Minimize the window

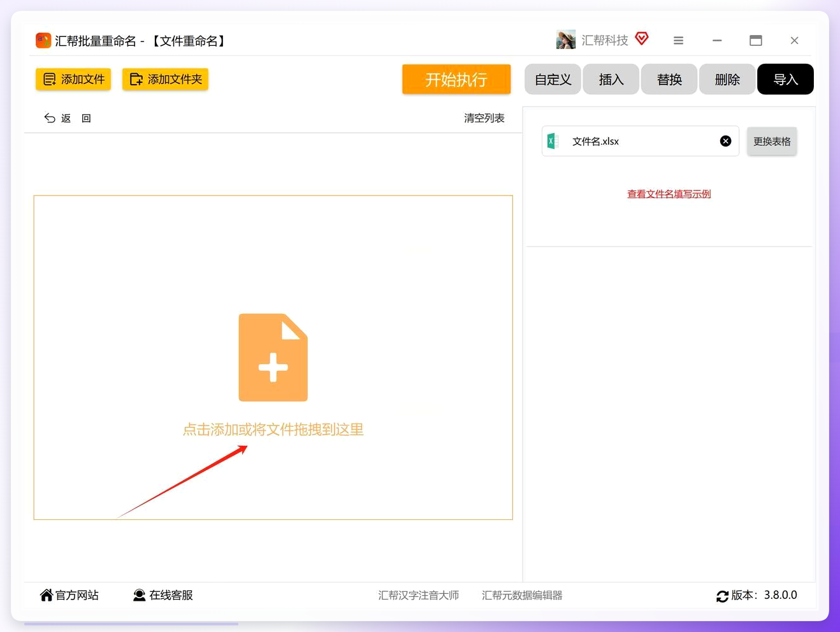[x=717, y=41]
